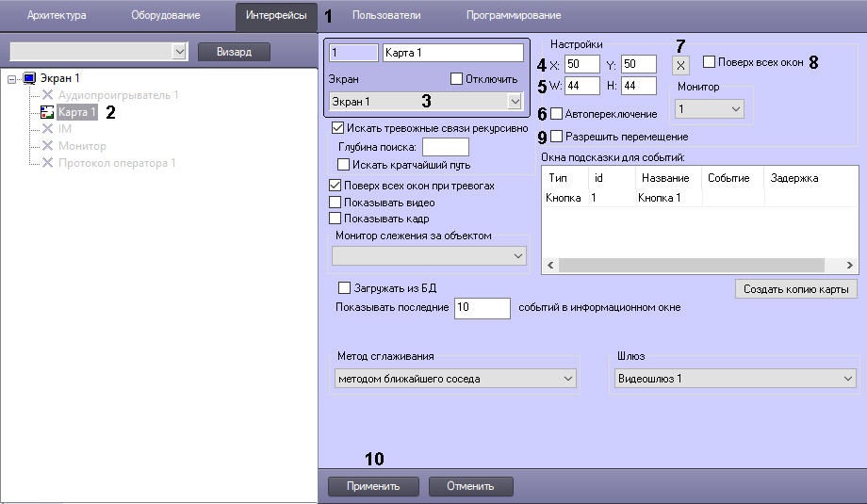Open the Программирование tab
The height and width of the screenshot is (504, 867).
[513, 16]
